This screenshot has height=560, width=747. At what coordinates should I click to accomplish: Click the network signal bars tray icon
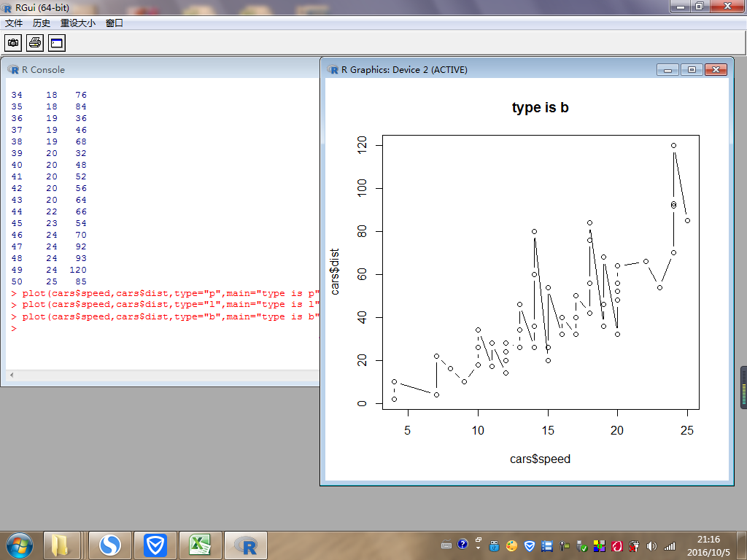670,546
